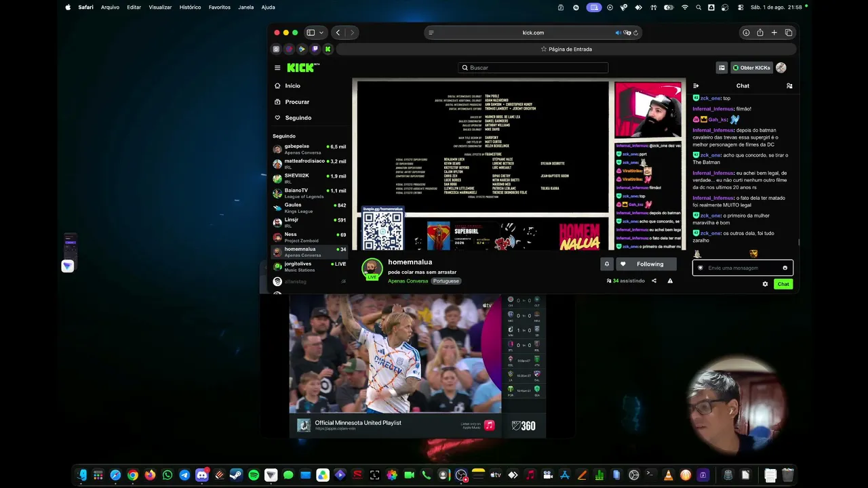Click the Buscar search field

[533, 68]
